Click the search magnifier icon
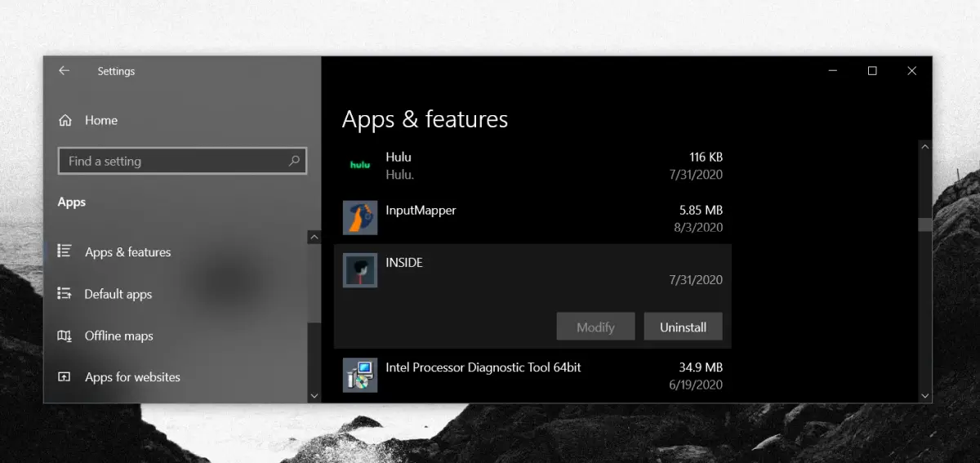 click(x=294, y=161)
